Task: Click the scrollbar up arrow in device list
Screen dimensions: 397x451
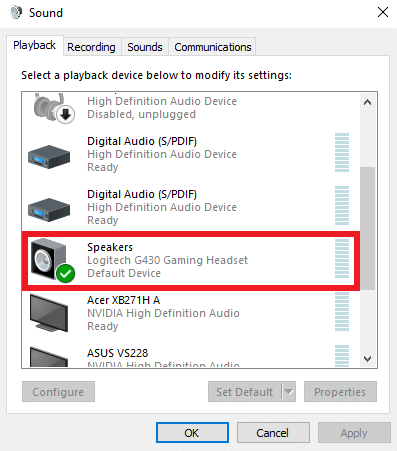Action: pyautogui.click(x=367, y=102)
